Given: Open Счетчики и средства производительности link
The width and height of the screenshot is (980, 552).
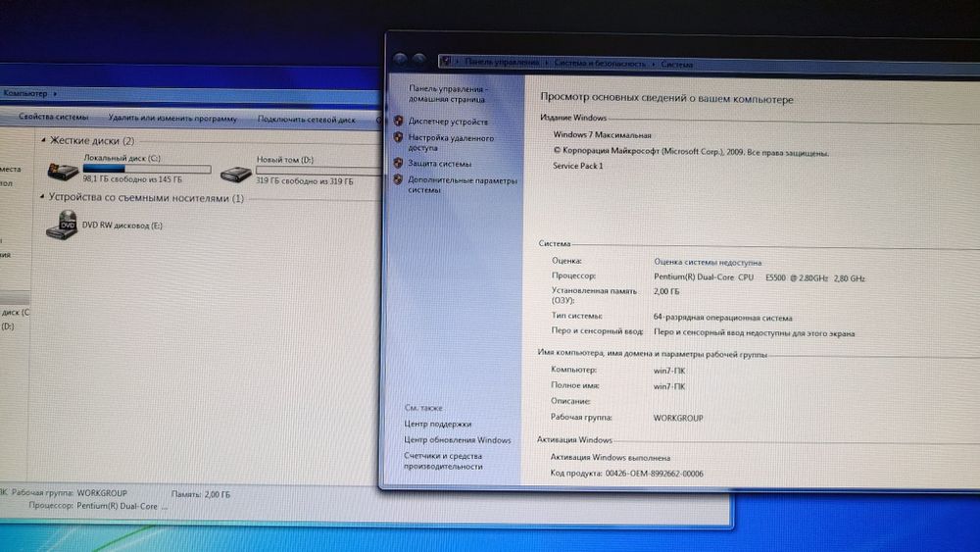Looking at the screenshot, I should 443,461.
